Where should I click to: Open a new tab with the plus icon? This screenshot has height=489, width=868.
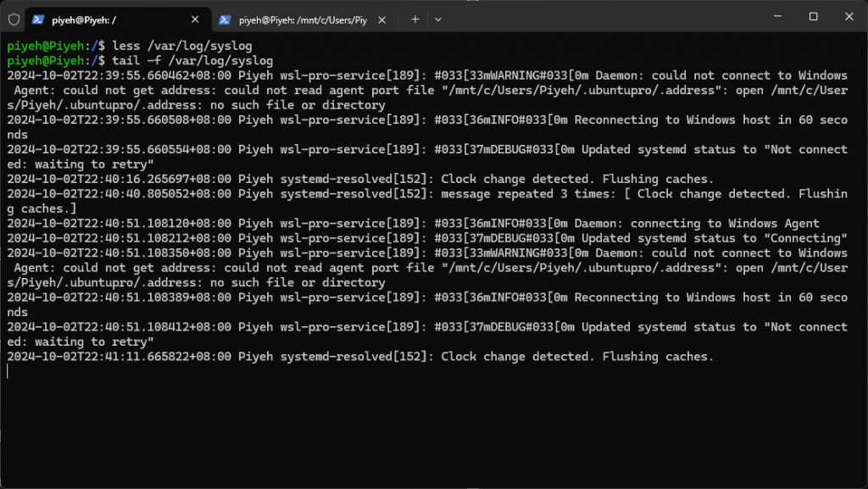tap(415, 19)
